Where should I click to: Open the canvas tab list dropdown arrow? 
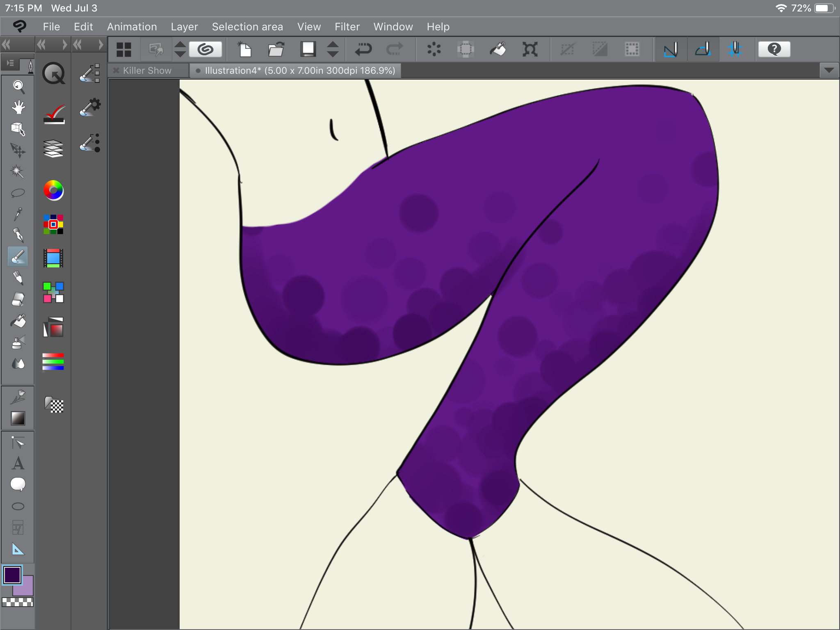click(829, 71)
